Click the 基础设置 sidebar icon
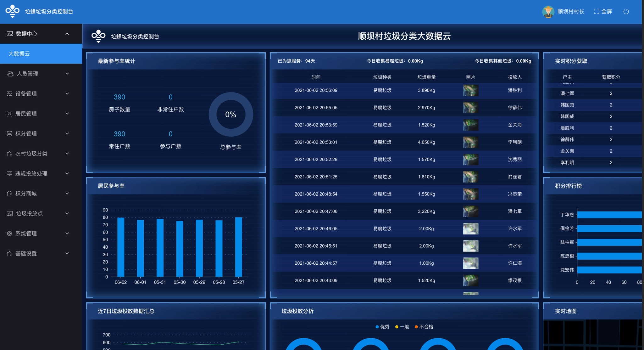Viewport: 644px width, 350px height. [10, 253]
